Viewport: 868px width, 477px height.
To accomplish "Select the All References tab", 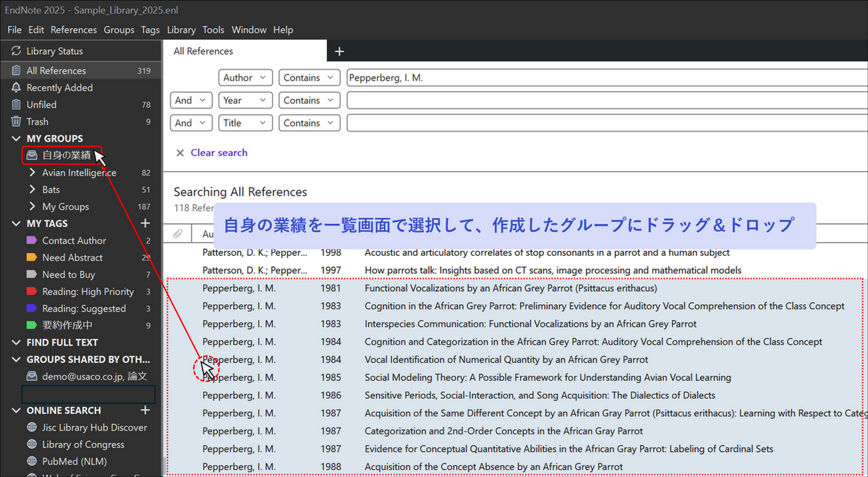I will coord(244,51).
